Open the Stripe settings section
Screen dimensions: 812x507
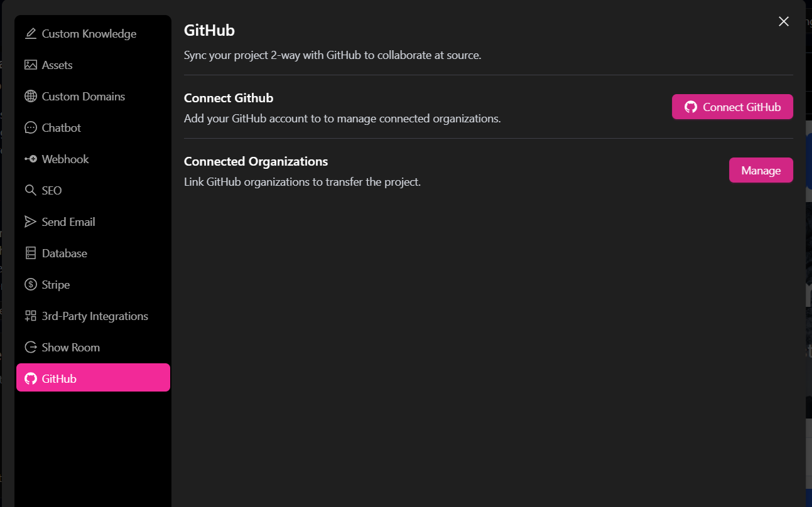coord(56,285)
